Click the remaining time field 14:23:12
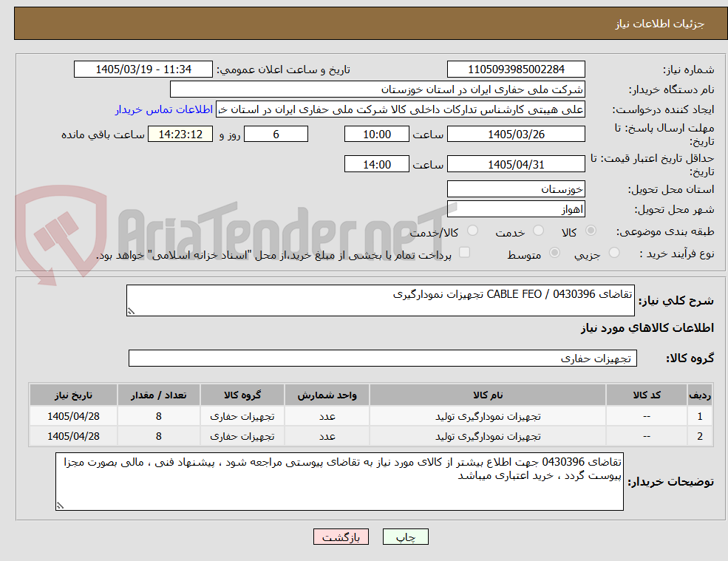The width and height of the screenshot is (728, 561). 180,135
